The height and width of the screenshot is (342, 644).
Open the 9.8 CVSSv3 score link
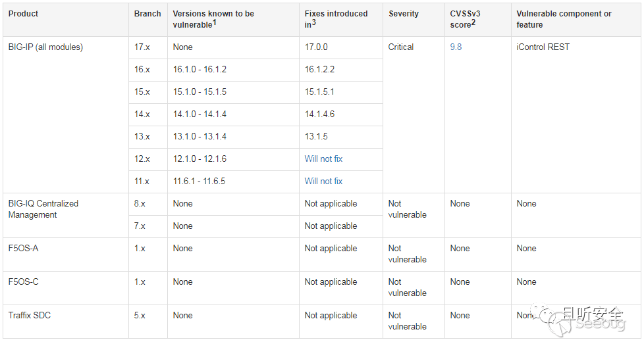click(x=456, y=47)
